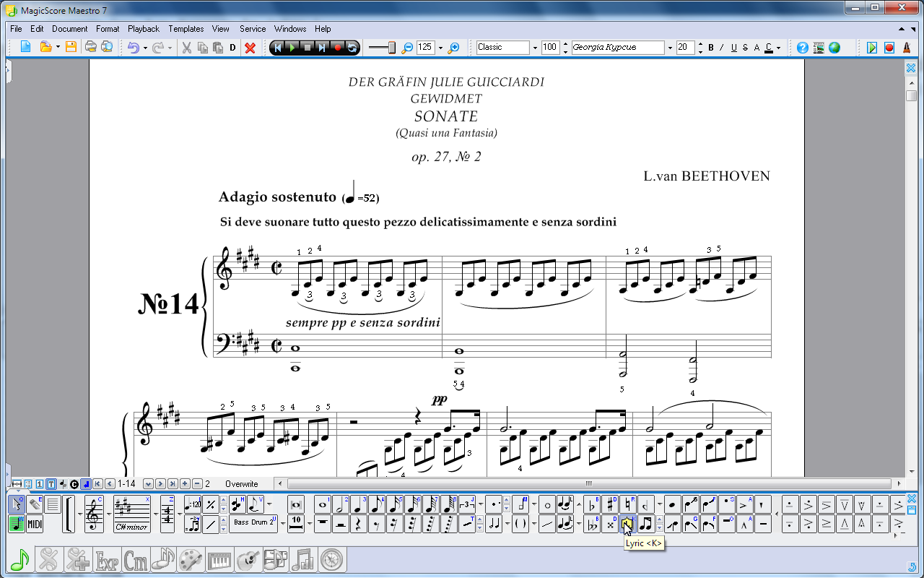Click the paste clipboard icon
924x578 pixels.
tap(217, 48)
